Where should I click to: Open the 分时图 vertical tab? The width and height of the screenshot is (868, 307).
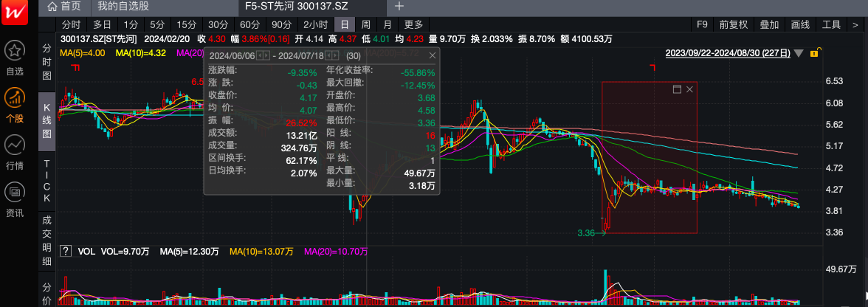[47, 62]
